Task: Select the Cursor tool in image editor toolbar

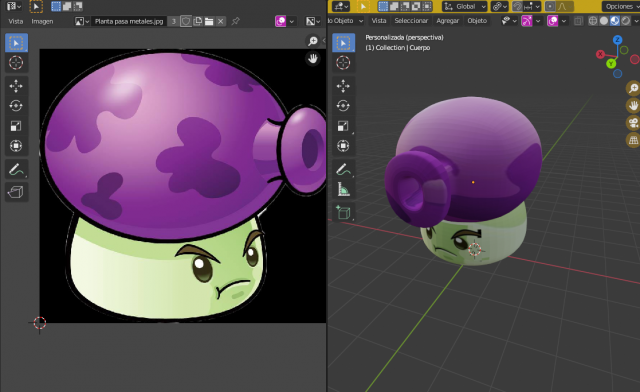Action: [16, 62]
